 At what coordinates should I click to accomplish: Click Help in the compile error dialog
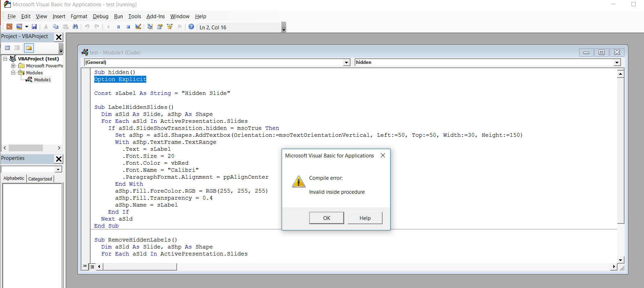click(365, 218)
